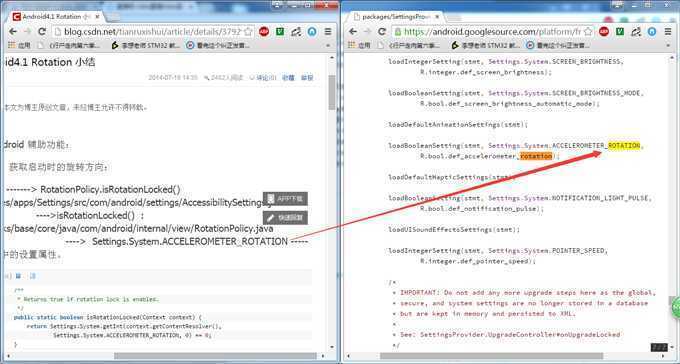Click the green V extension in left window

[x=280, y=31]
